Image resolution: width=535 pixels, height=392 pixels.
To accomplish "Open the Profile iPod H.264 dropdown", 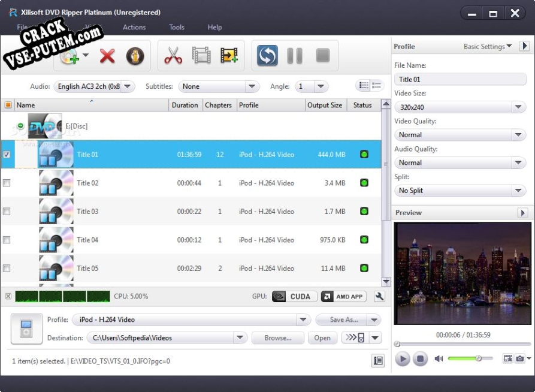I will [x=191, y=320].
